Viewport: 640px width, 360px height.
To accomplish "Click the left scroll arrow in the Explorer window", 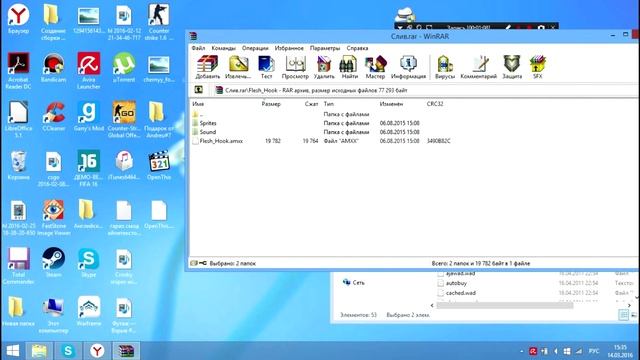I will [432, 305].
